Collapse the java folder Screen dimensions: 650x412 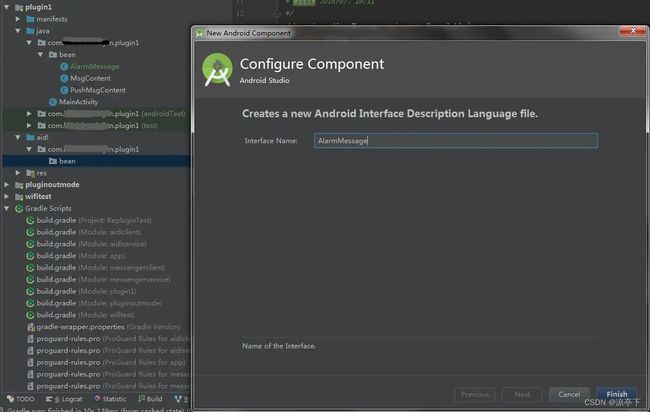tap(18, 31)
